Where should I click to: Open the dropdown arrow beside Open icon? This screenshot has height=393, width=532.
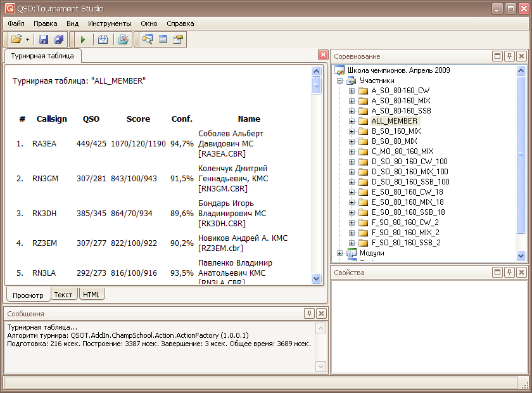(28, 39)
